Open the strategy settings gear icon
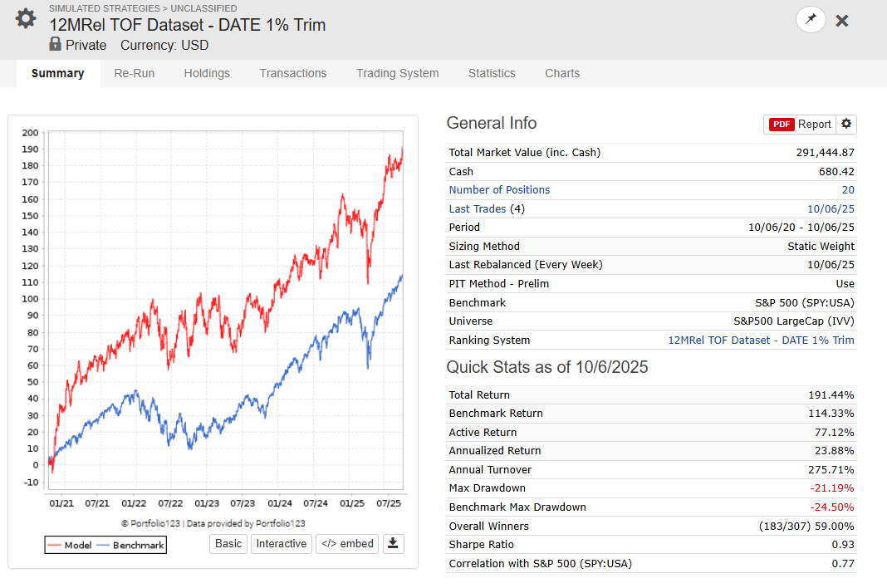The image size is (887, 588). [26, 18]
